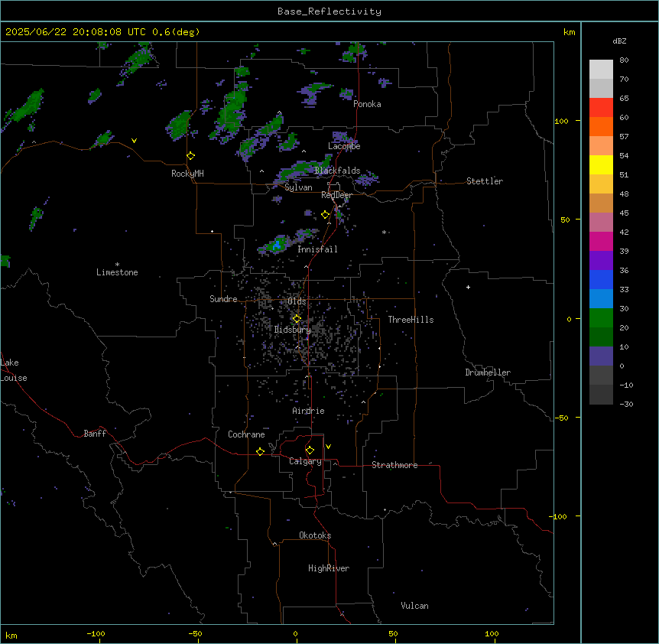Image resolution: width=659 pixels, height=644 pixels.
Task: Click the blue reflectivity core west of Innisfail
Action: 277,245
